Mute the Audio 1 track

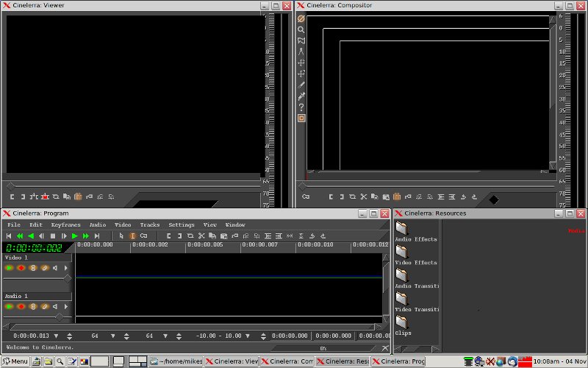pyautogui.click(x=56, y=306)
